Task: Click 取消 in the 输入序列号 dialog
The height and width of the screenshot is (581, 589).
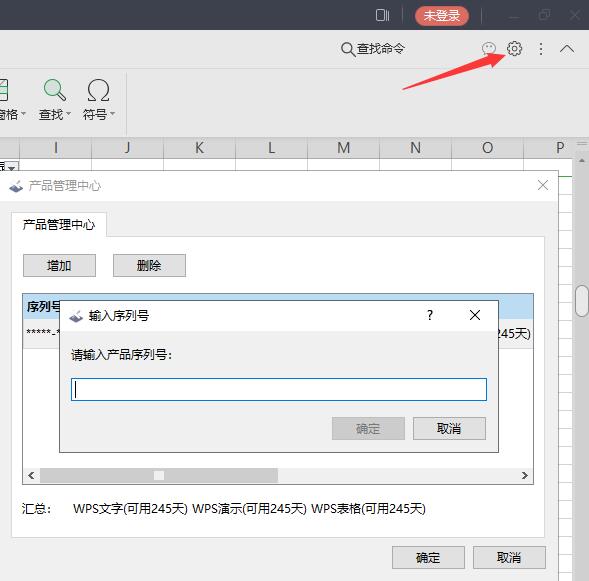Action: tap(449, 429)
